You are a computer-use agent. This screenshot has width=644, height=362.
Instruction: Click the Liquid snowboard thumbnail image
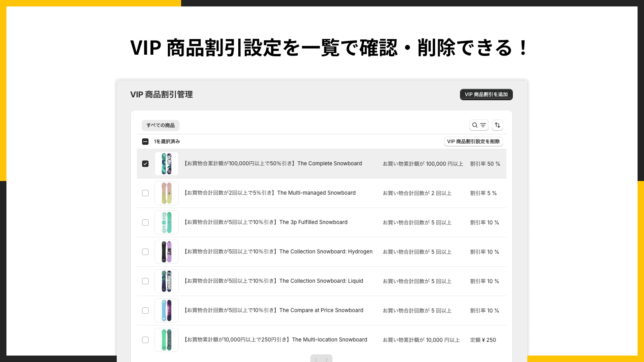click(167, 281)
